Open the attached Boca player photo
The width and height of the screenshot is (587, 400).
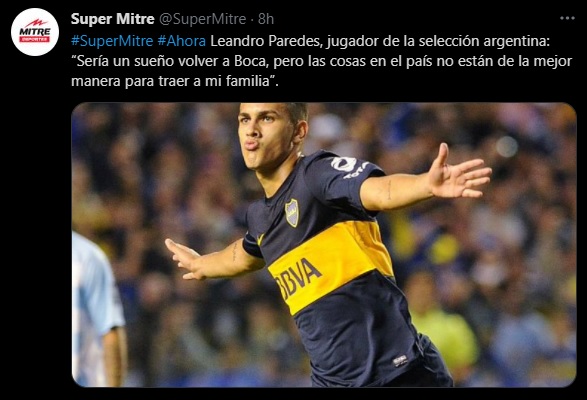[324, 245]
